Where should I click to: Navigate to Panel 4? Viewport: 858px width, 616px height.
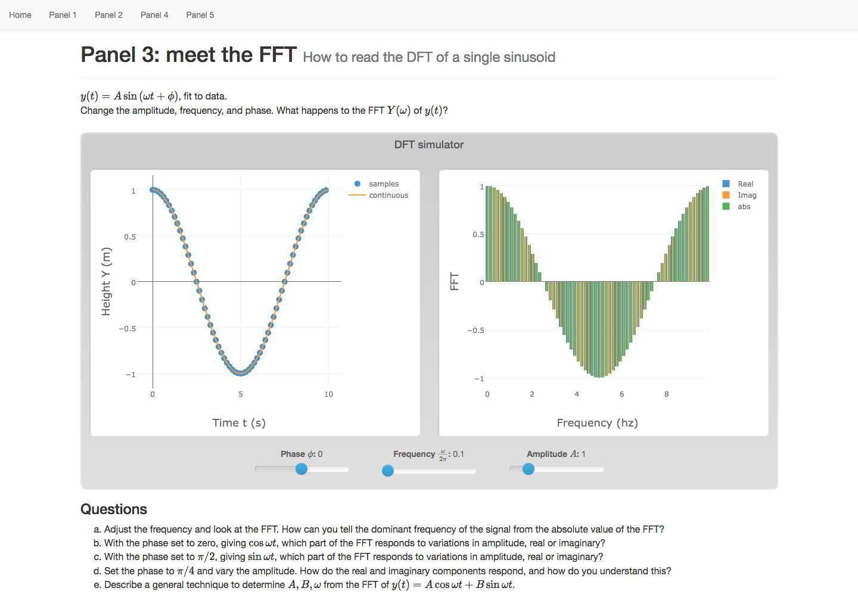(154, 15)
